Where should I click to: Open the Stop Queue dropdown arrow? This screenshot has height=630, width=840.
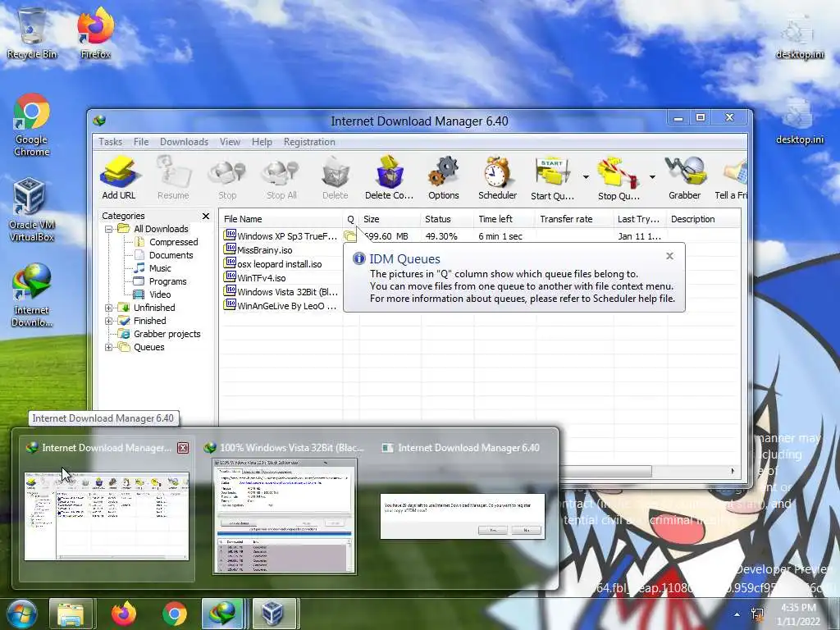click(652, 177)
